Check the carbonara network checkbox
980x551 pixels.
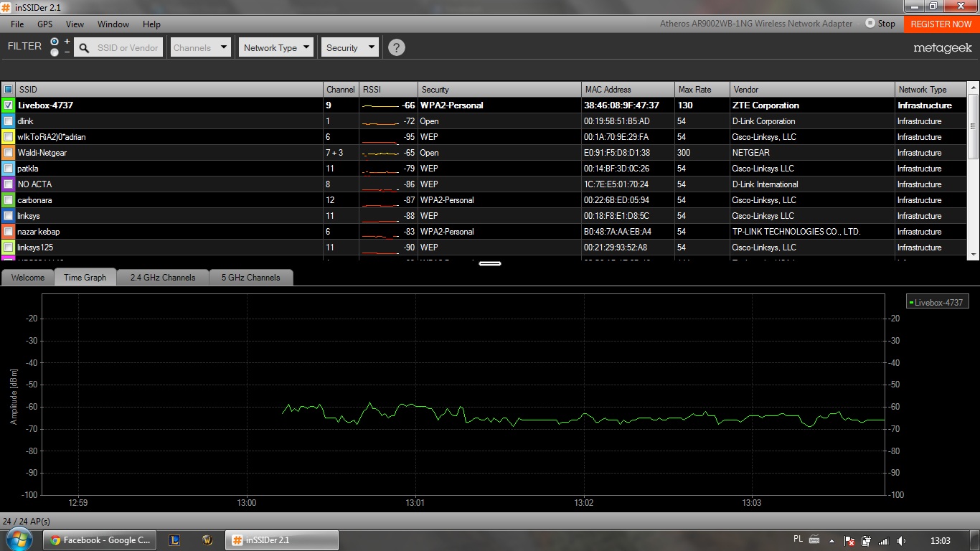[x=8, y=200]
